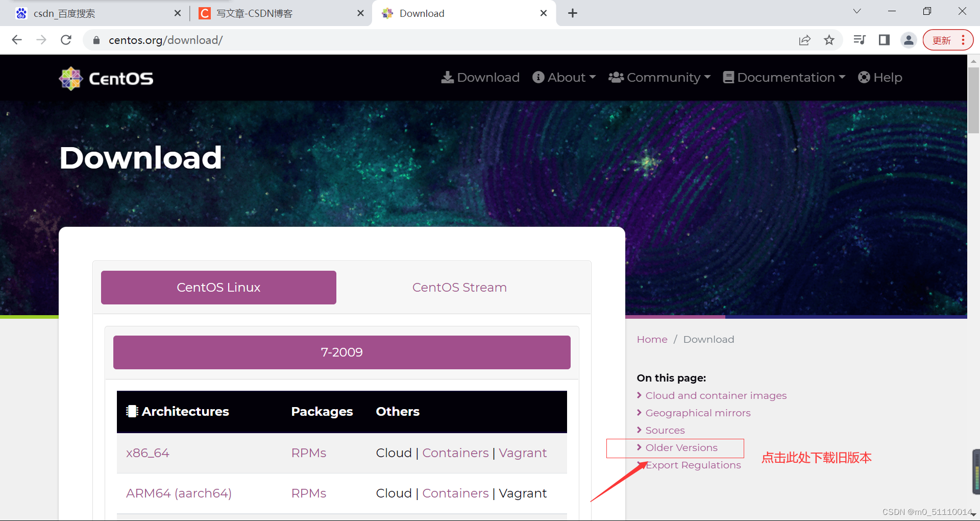This screenshot has width=980, height=521.
Task: Switch to the CentOS Stream tab
Action: point(459,288)
